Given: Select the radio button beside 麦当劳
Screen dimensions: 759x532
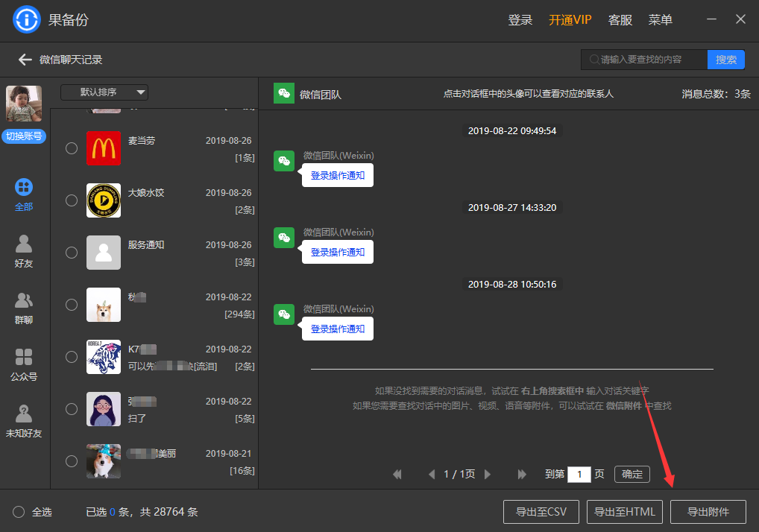Looking at the screenshot, I should pyautogui.click(x=71, y=148).
